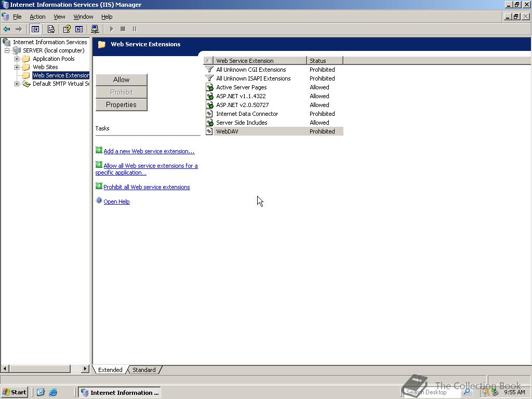Click the Search Desktop input field

tap(432, 392)
